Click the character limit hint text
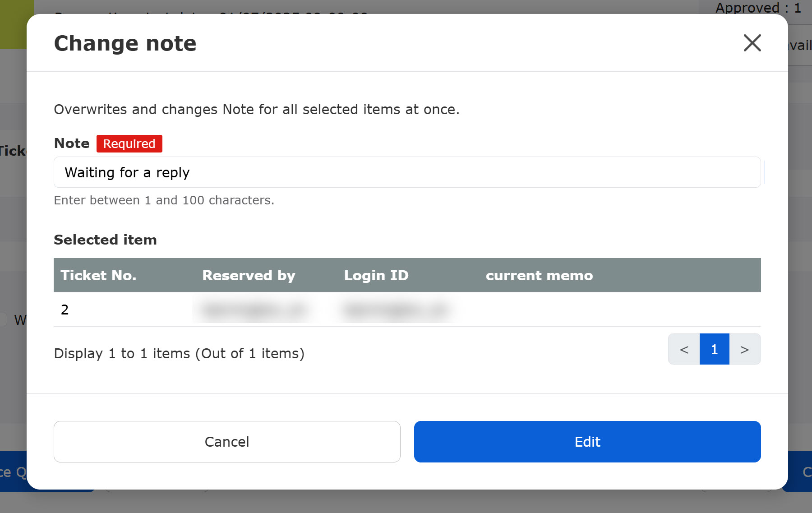 [164, 200]
